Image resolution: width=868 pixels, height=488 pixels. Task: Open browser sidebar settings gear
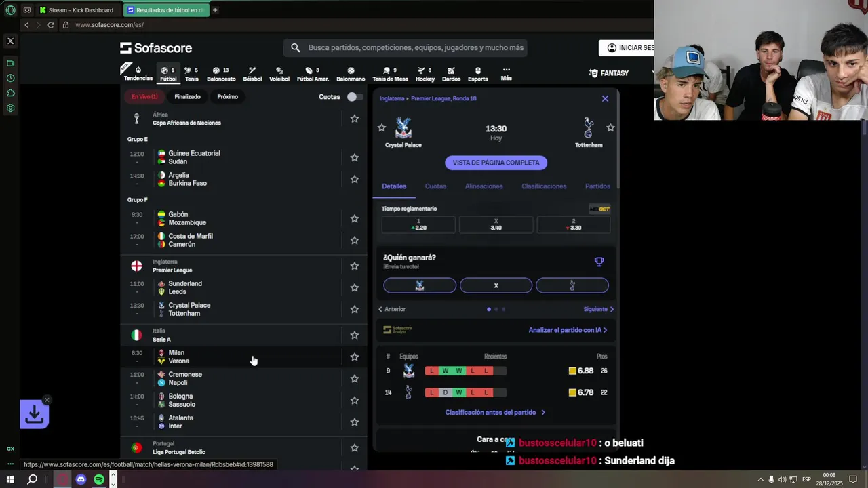pos(10,108)
